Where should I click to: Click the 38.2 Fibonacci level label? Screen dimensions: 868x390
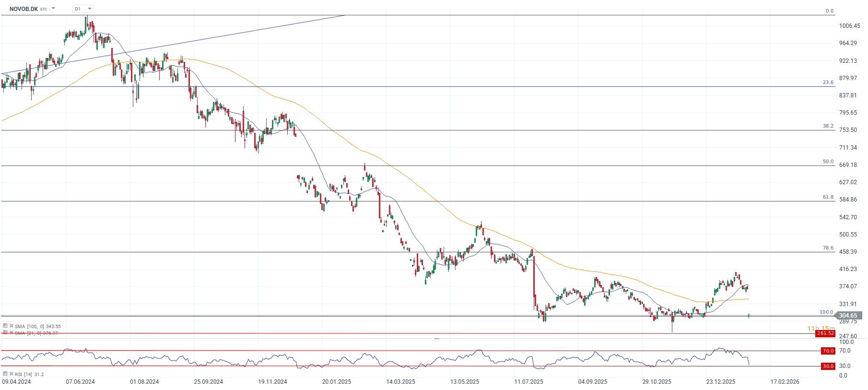coord(828,126)
